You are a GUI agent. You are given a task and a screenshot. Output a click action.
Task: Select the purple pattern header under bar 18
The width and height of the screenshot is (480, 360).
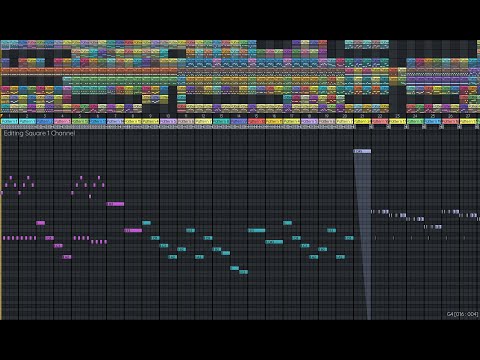310,121
